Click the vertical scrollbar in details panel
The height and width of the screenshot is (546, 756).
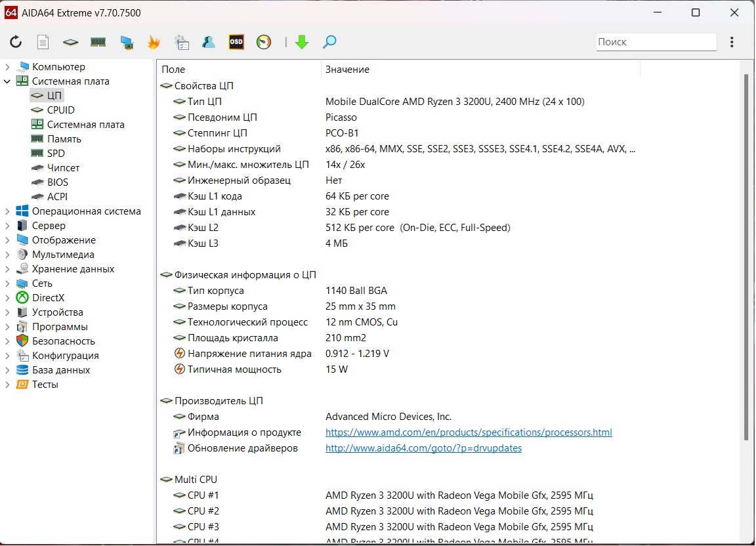(x=745, y=256)
